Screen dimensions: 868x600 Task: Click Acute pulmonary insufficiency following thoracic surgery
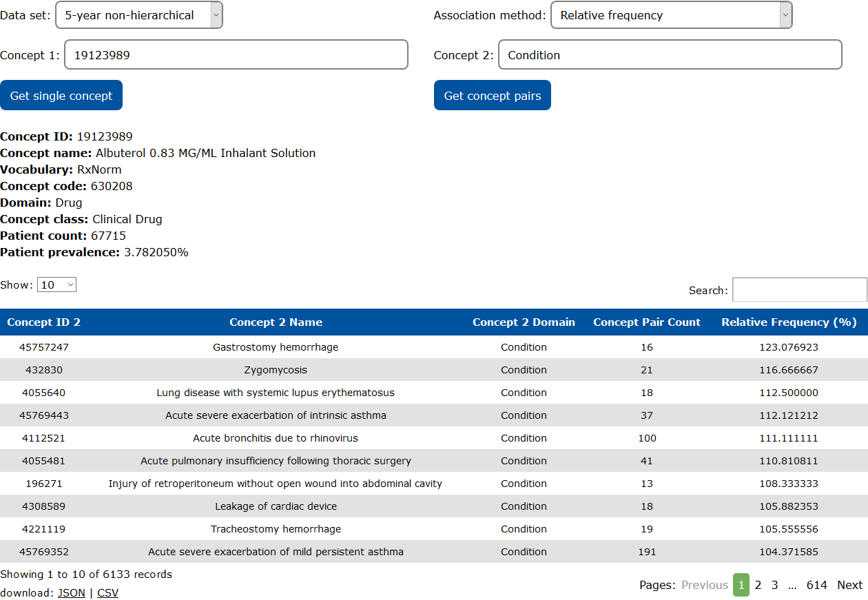pyautogui.click(x=276, y=461)
